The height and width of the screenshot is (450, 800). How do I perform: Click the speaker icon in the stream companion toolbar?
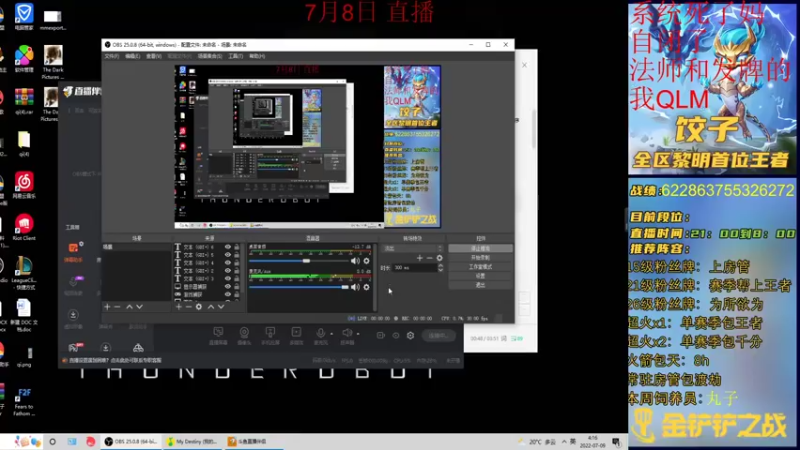347,335
